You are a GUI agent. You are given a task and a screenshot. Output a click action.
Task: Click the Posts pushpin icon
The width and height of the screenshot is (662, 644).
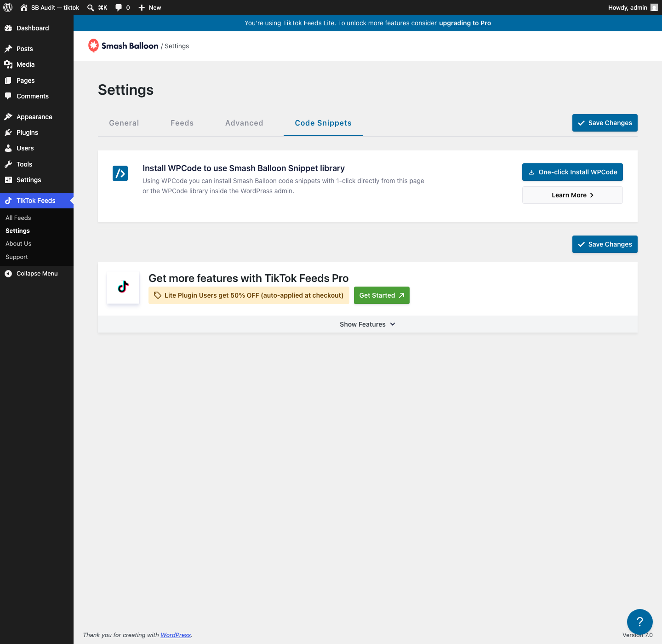coord(8,49)
